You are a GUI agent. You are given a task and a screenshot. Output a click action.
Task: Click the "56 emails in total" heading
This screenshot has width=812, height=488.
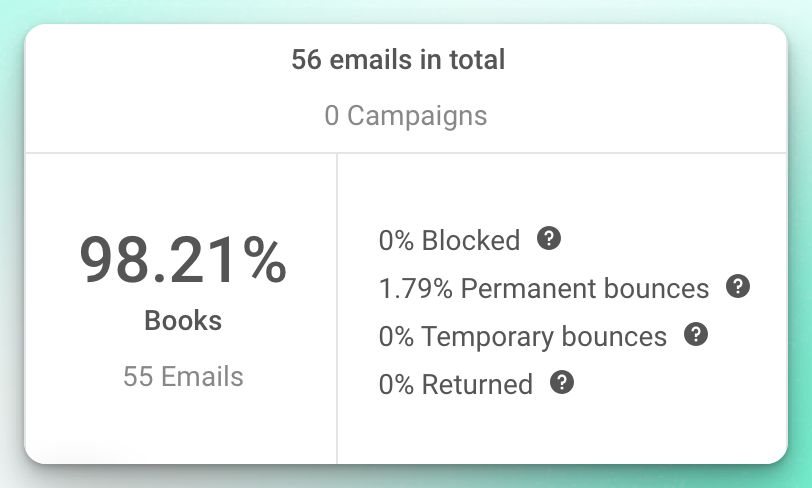[398, 60]
